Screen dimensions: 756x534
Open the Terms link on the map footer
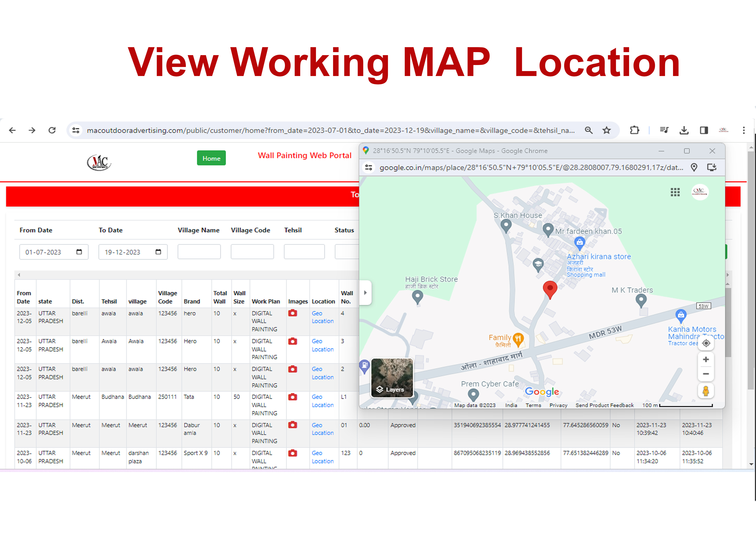(x=533, y=405)
